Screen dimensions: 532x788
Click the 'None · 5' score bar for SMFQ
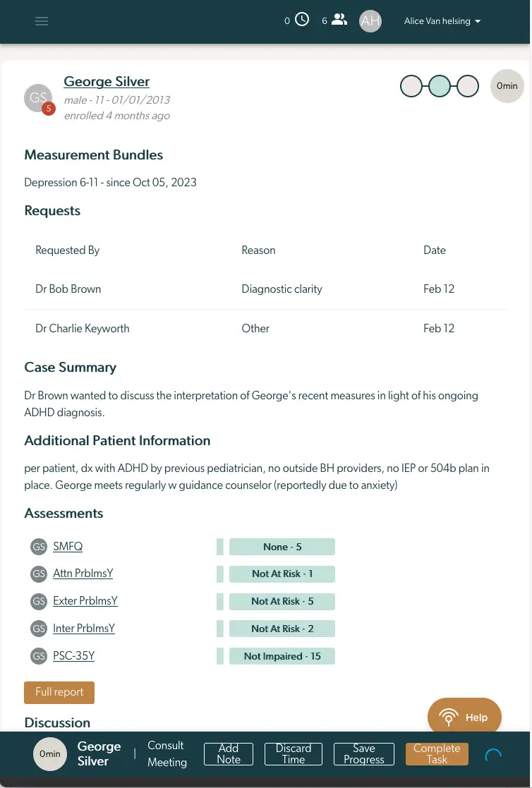coord(282,546)
